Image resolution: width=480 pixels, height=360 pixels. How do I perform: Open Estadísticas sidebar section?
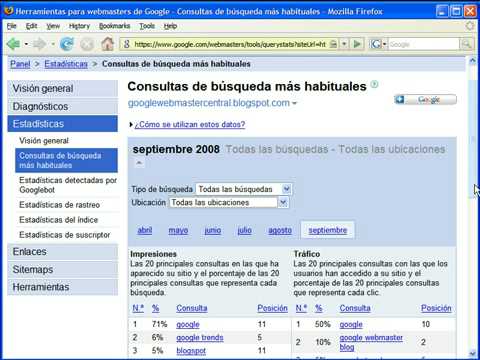pyautogui.click(x=63, y=124)
